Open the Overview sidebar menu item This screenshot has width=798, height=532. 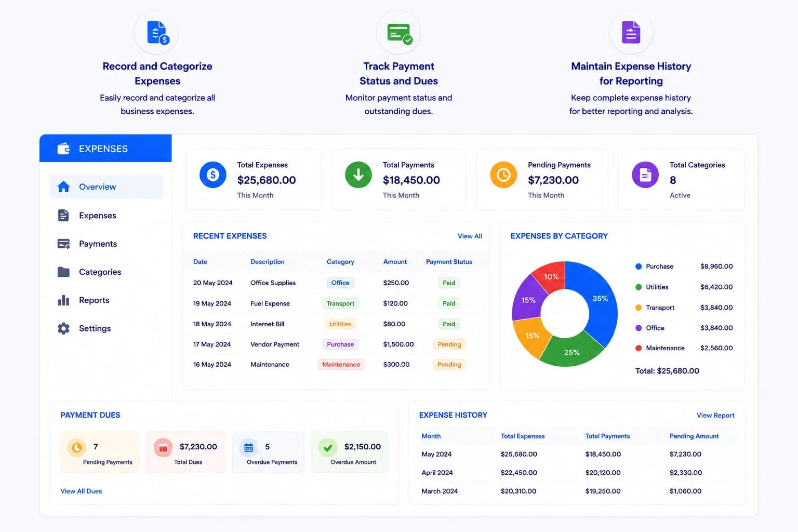pos(107,187)
